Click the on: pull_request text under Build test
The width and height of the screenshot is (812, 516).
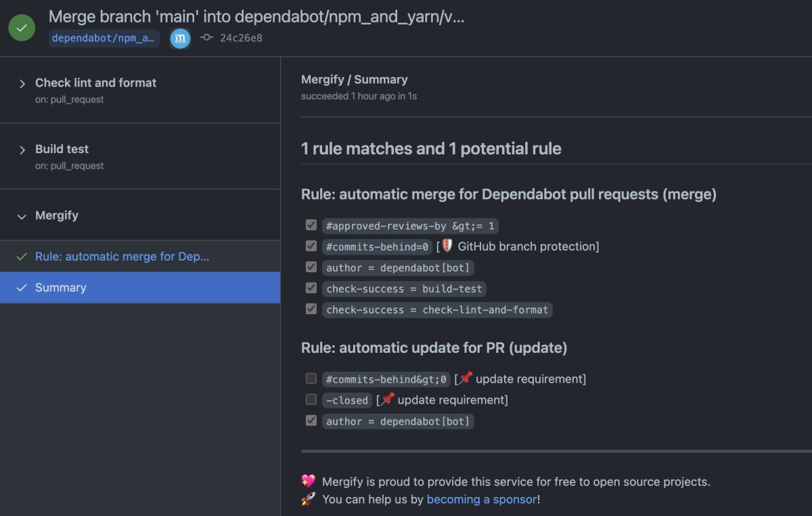(70, 166)
